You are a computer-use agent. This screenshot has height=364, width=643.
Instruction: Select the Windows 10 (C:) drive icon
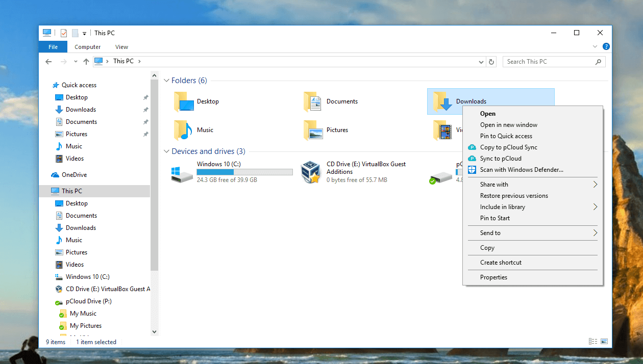tap(182, 172)
